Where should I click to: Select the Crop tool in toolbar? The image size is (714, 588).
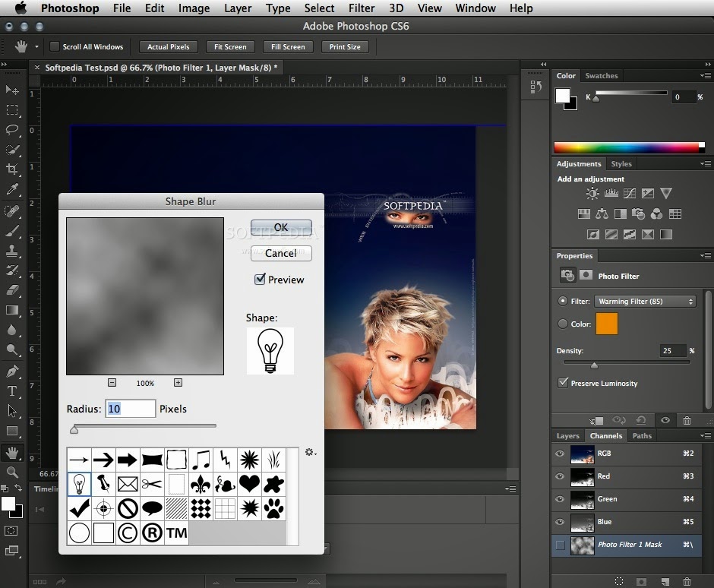coord(12,169)
